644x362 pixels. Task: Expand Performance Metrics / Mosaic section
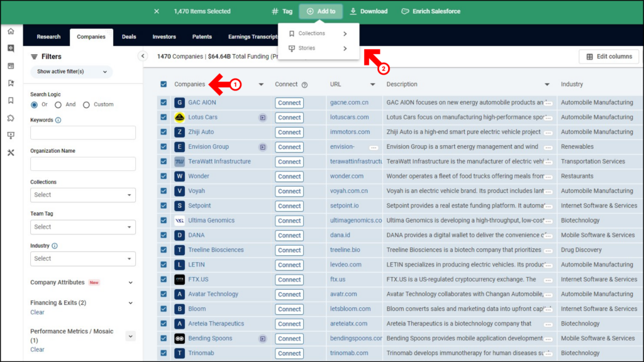click(131, 336)
